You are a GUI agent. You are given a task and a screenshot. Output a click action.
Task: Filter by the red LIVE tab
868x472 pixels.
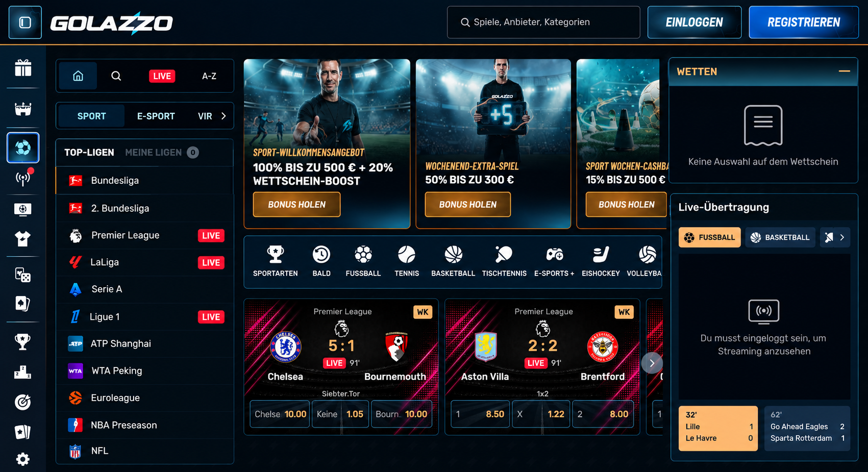tap(162, 76)
